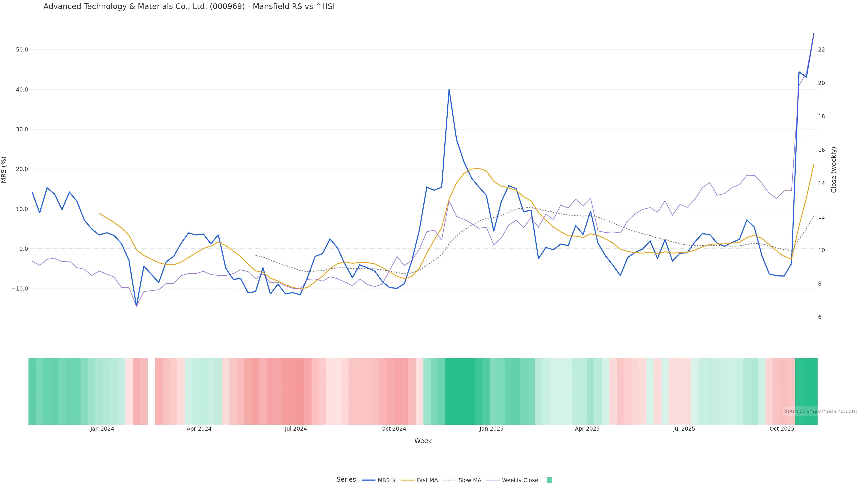The width and height of the screenshot is (868, 488).
Task: Select the Jul 2024 x-axis label
Action: (295, 429)
